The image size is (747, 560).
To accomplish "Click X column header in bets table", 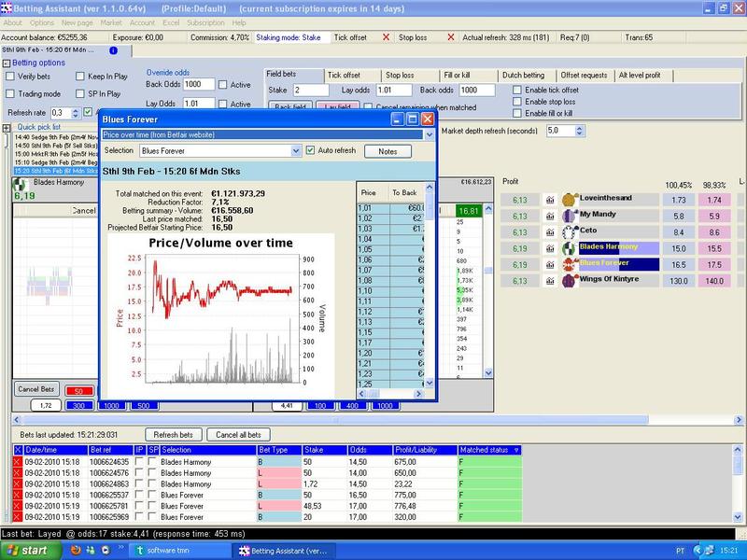I will (x=18, y=450).
